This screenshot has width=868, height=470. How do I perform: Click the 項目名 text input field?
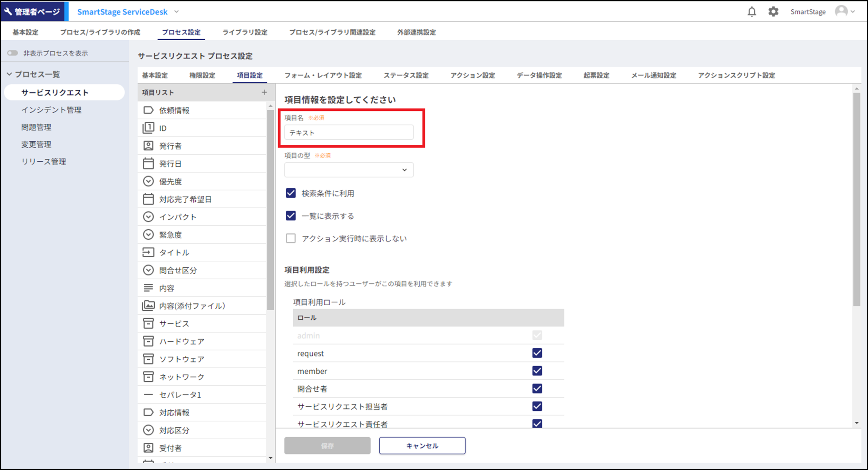[x=349, y=133]
